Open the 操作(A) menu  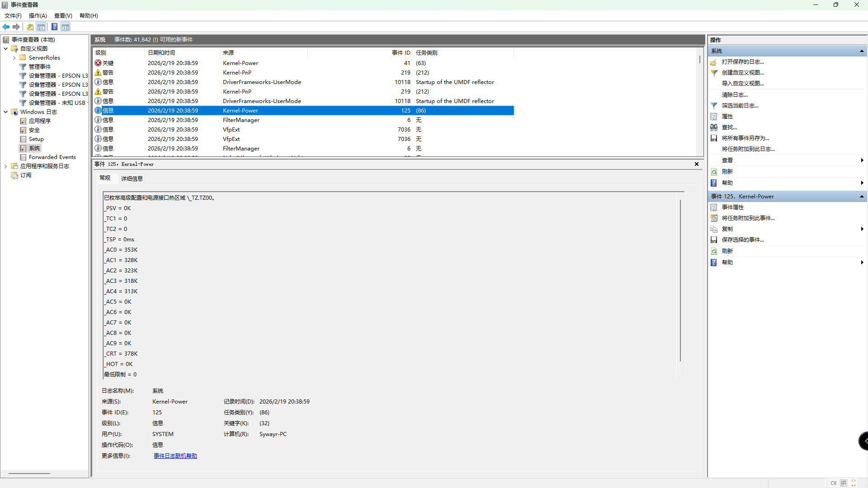[38, 16]
